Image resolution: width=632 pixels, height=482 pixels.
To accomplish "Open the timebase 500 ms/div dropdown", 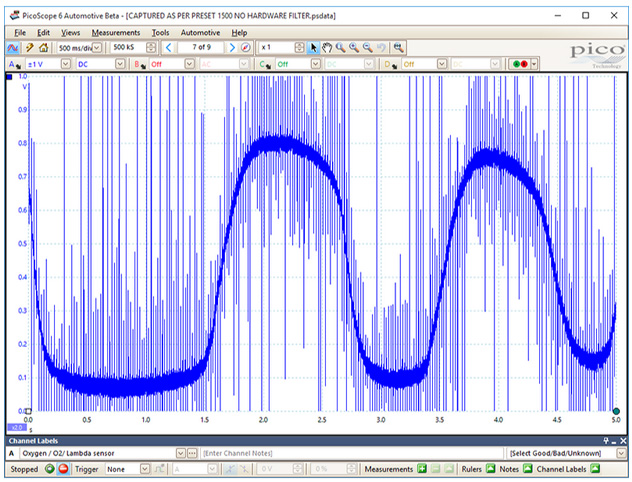I will pyautogui.click(x=97, y=48).
